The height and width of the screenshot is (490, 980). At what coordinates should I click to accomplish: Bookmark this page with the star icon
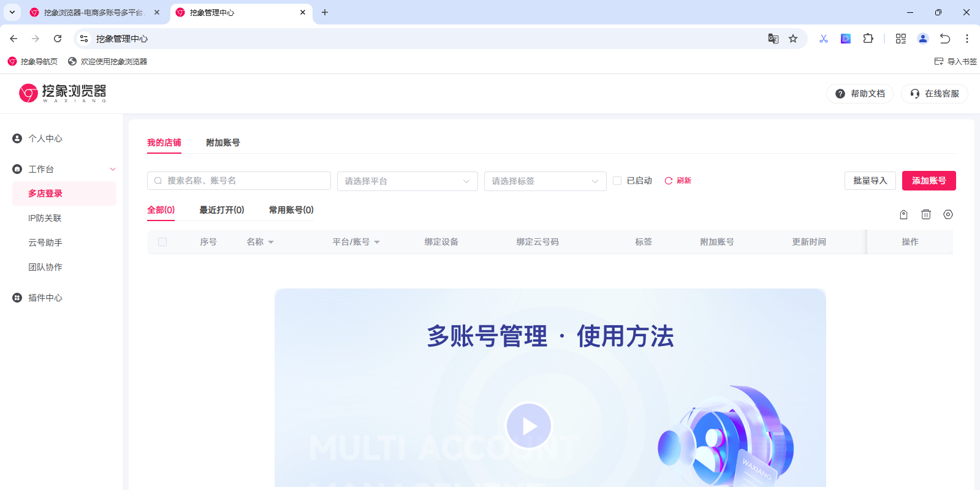(x=793, y=39)
